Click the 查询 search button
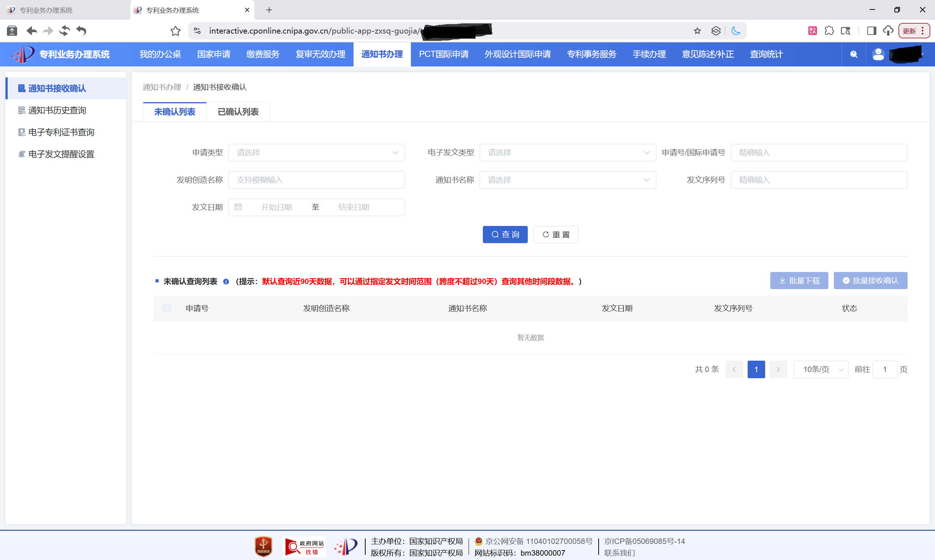This screenshot has height=560, width=935. pos(505,234)
